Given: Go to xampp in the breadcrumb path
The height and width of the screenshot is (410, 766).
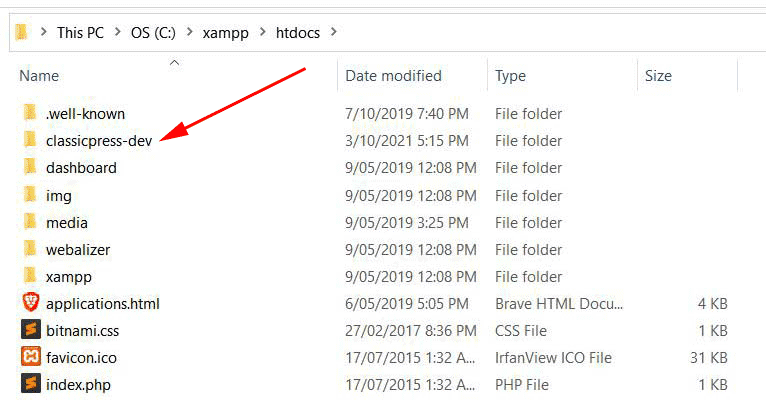Looking at the screenshot, I should pos(226,33).
